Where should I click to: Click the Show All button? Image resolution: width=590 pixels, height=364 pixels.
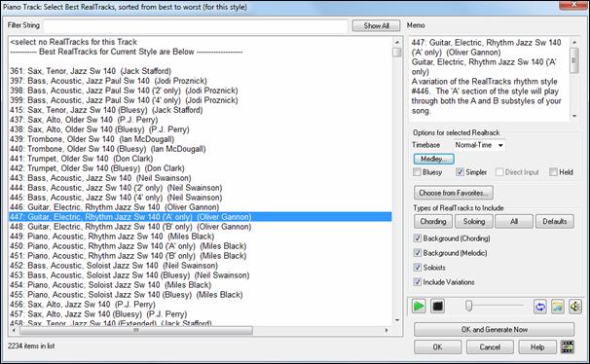click(x=376, y=26)
